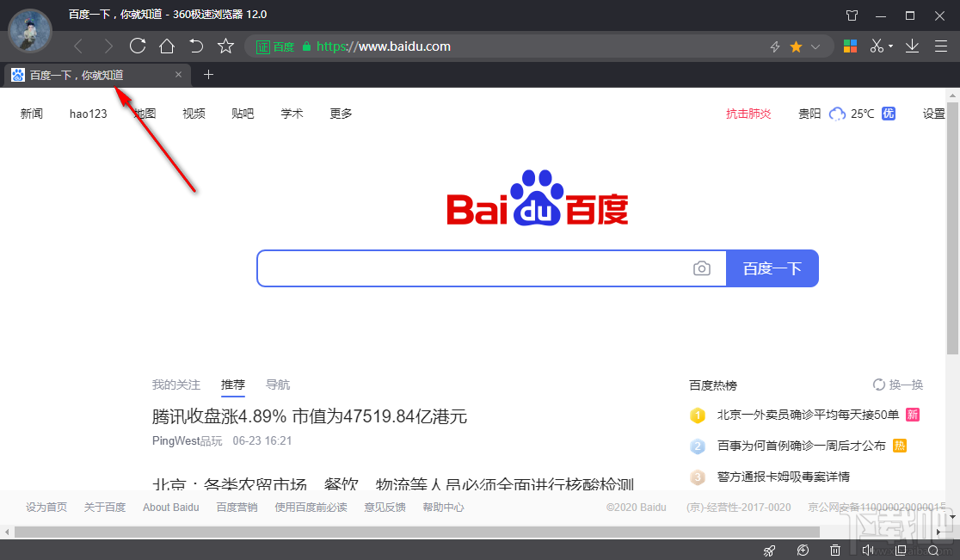Click the colorful apps grid icon
Image resolution: width=960 pixels, height=560 pixels.
850,46
